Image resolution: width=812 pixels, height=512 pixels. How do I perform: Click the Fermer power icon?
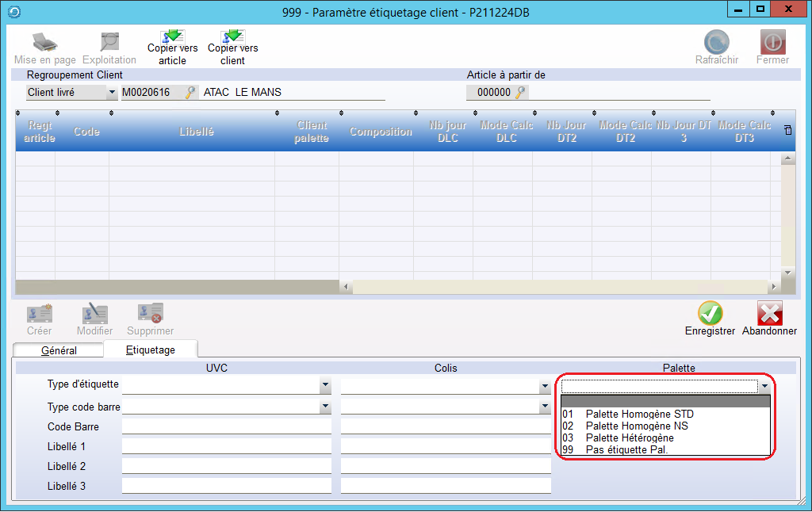click(772, 42)
